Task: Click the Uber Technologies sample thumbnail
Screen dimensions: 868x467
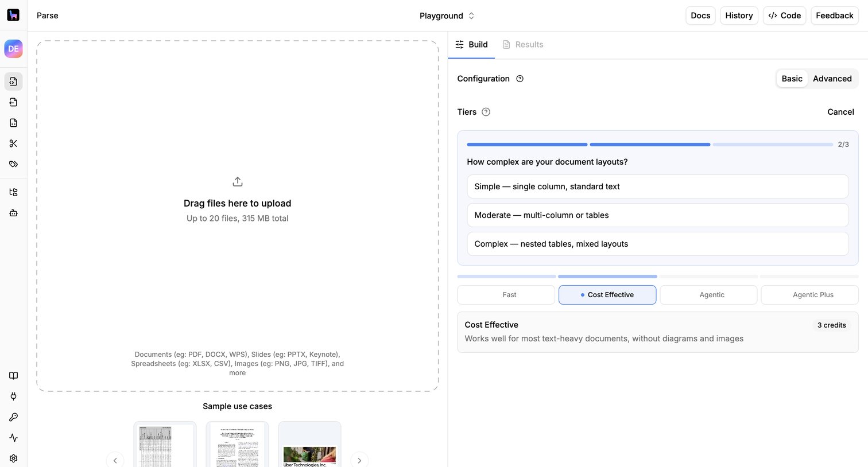Action: pyautogui.click(x=309, y=445)
